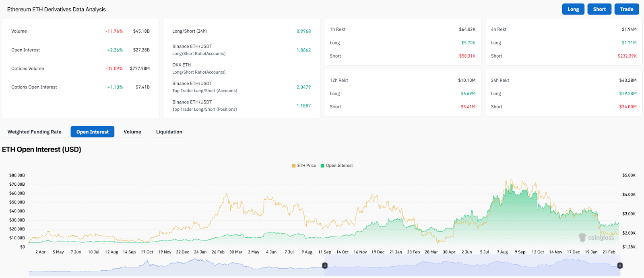Open the Volume chart tab
The width and height of the screenshot is (644, 278).
tap(132, 132)
